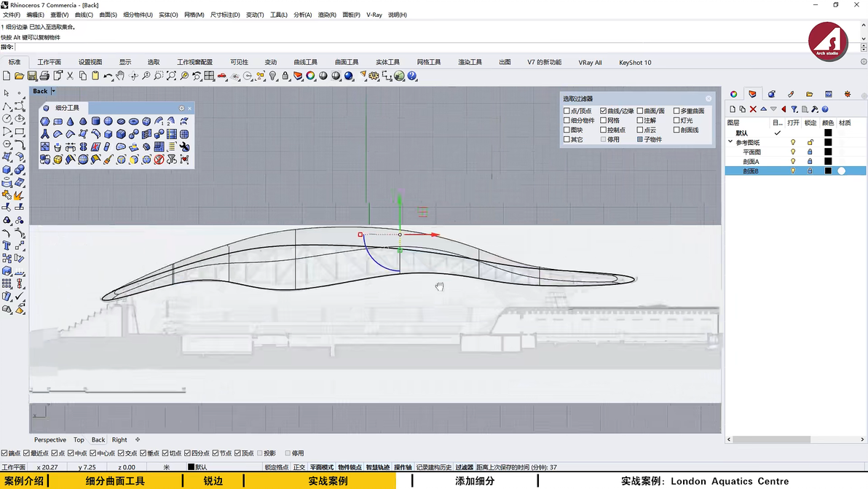Open the 细分工具 panel gear options menu
The image size is (868, 489).
coord(181,108)
